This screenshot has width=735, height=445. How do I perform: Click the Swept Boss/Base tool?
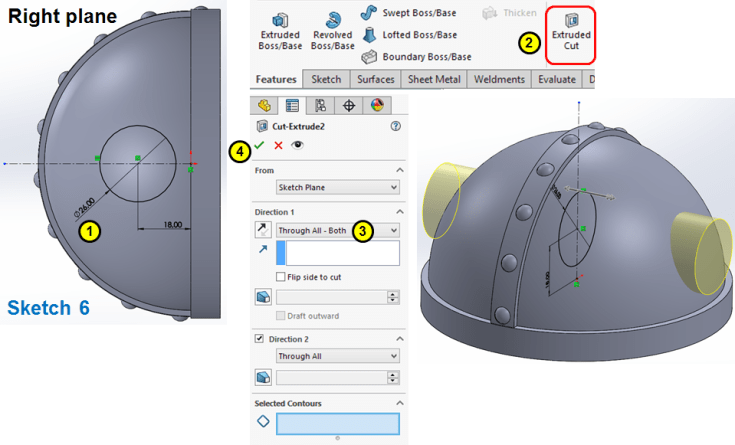(409, 13)
